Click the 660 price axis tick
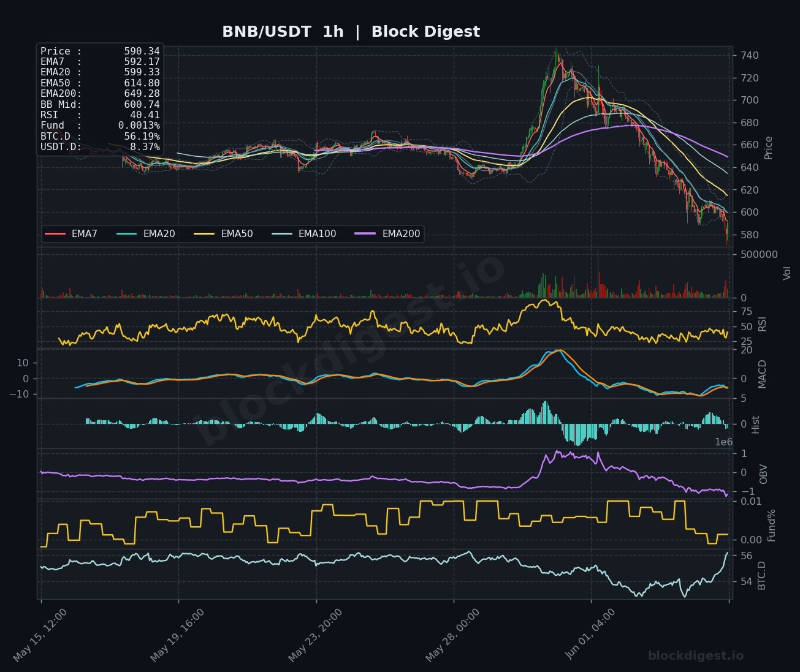Viewport: 800px width, 672px height. [x=750, y=145]
